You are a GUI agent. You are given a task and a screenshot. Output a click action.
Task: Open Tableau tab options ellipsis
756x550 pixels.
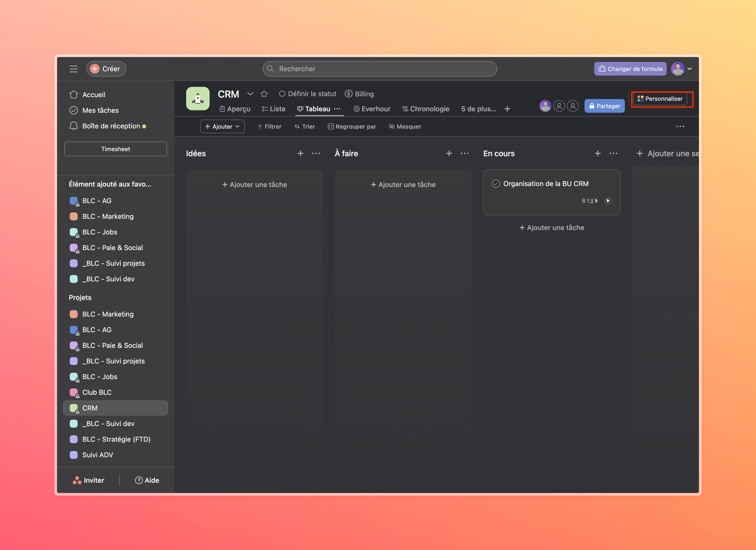point(337,109)
